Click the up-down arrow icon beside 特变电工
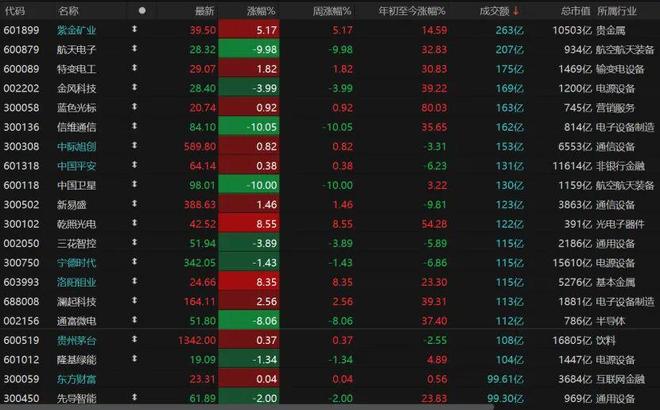This screenshot has width=660, height=410. (134, 68)
